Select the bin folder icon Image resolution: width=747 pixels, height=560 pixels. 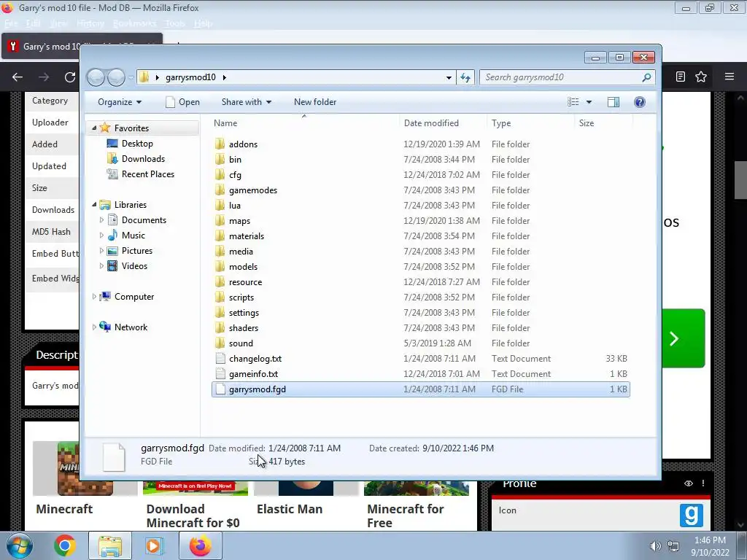[220, 160]
